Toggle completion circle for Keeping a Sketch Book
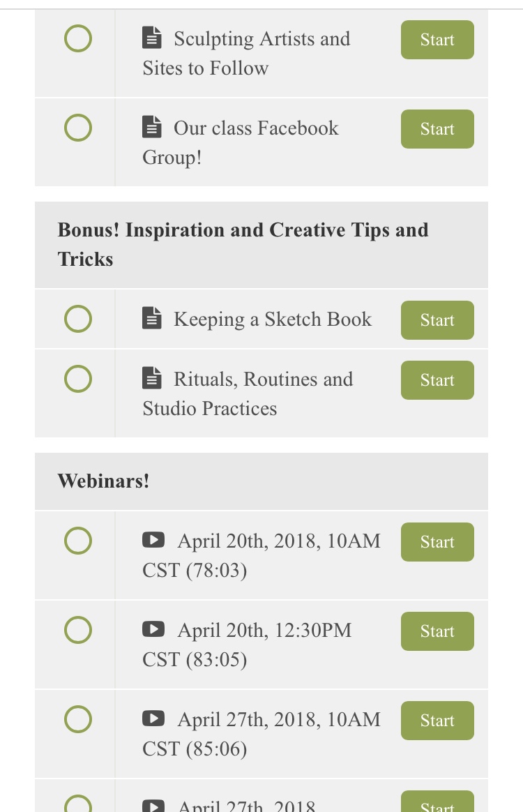This screenshot has height=812, width=523. (78, 319)
